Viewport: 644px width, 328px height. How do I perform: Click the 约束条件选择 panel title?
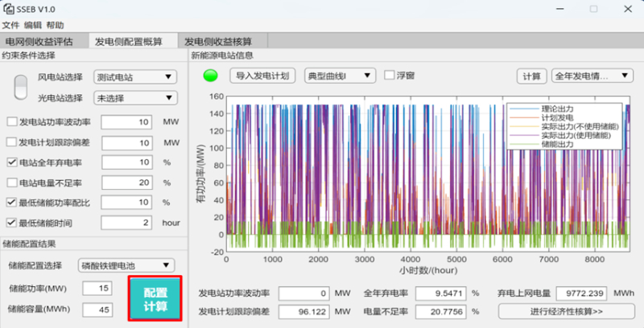pos(28,55)
